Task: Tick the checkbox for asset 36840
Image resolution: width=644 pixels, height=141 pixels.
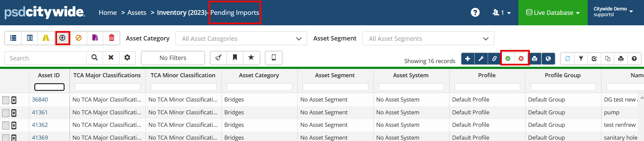Action: tap(6, 100)
